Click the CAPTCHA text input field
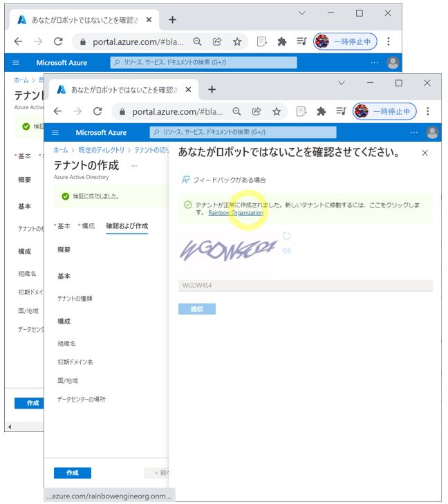448x504 pixels. pos(306,286)
